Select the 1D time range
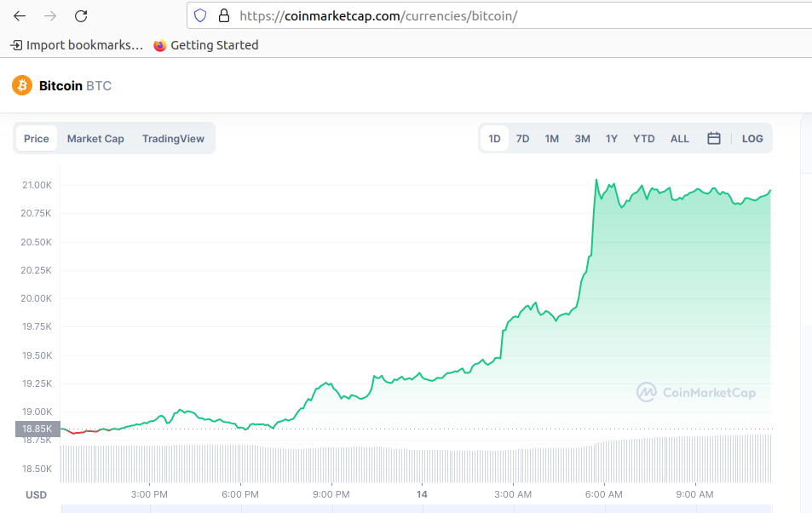Image resolution: width=812 pixels, height=513 pixels. pos(494,138)
